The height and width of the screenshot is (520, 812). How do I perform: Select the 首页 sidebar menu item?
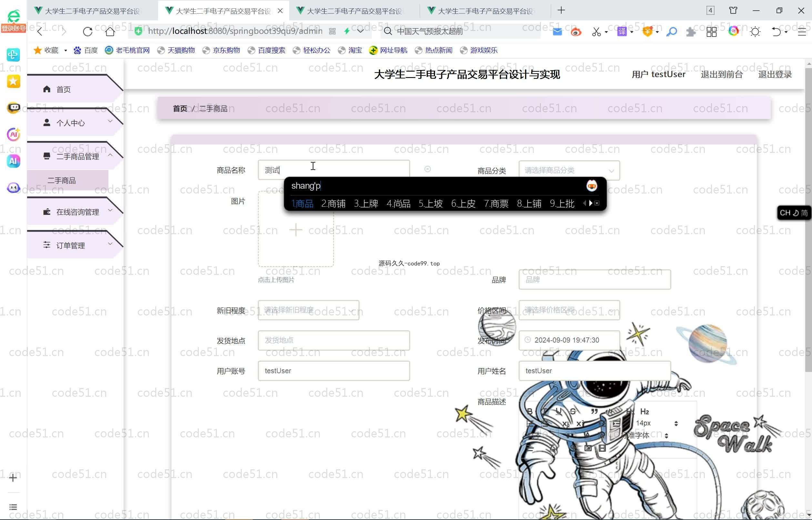pos(75,89)
